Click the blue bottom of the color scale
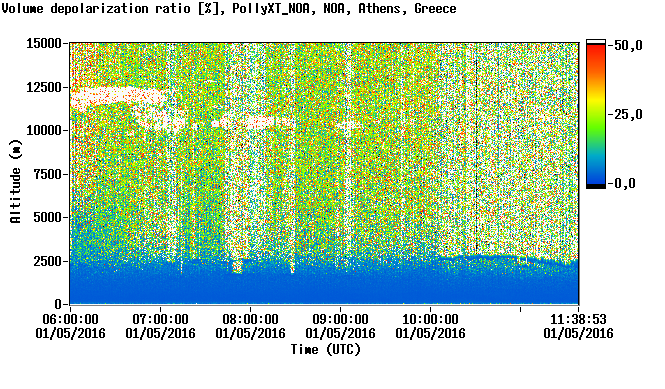The height and width of the screenshot is (389, 665). 596,174
